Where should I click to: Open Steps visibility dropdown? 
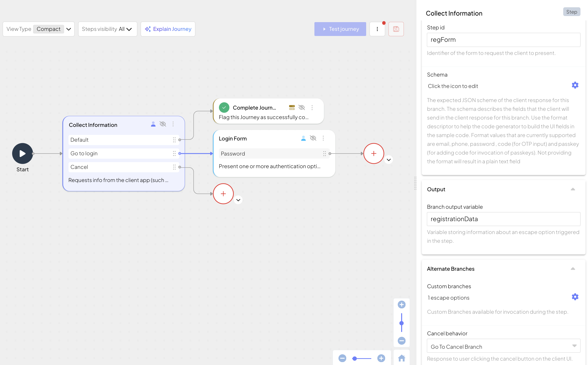(107, 29)
